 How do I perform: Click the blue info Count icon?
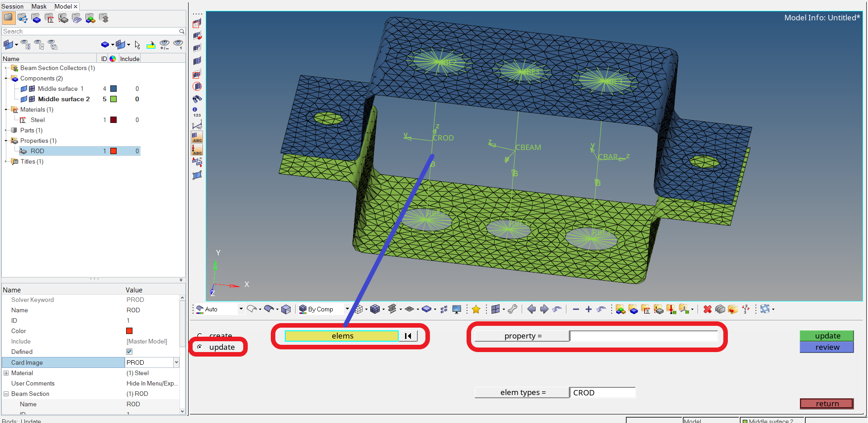point(195,109)
